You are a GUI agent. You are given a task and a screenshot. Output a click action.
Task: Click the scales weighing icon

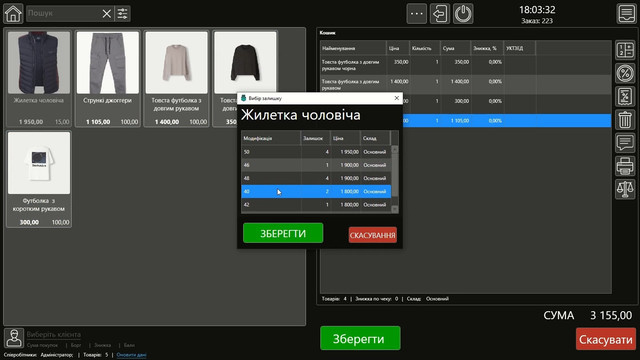625,189
